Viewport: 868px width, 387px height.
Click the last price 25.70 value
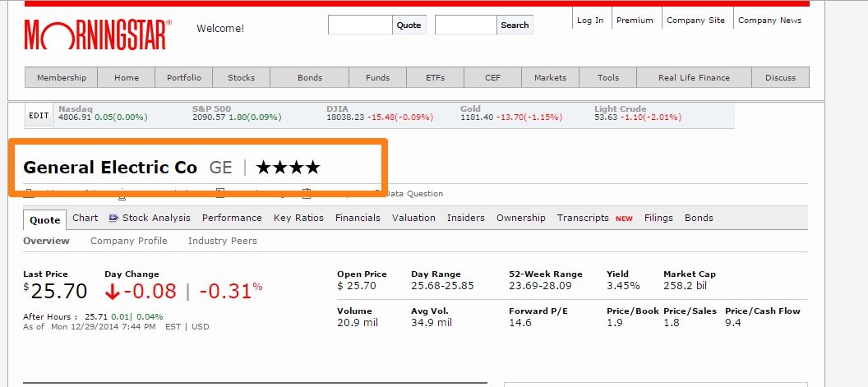[55, 291]
